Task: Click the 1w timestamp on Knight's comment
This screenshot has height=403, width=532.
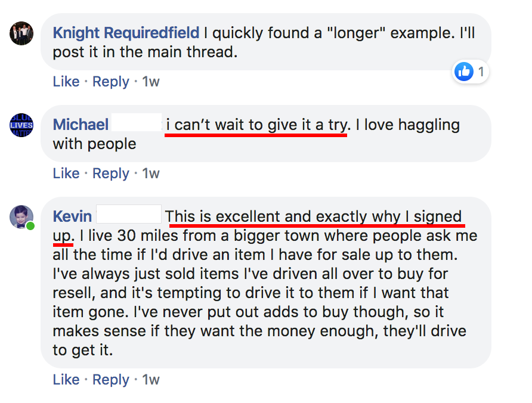Action: click(x=151, y=82)
